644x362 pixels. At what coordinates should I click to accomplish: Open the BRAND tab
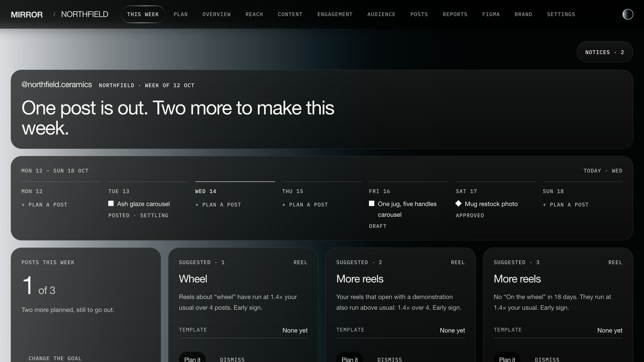click(523, 14)
